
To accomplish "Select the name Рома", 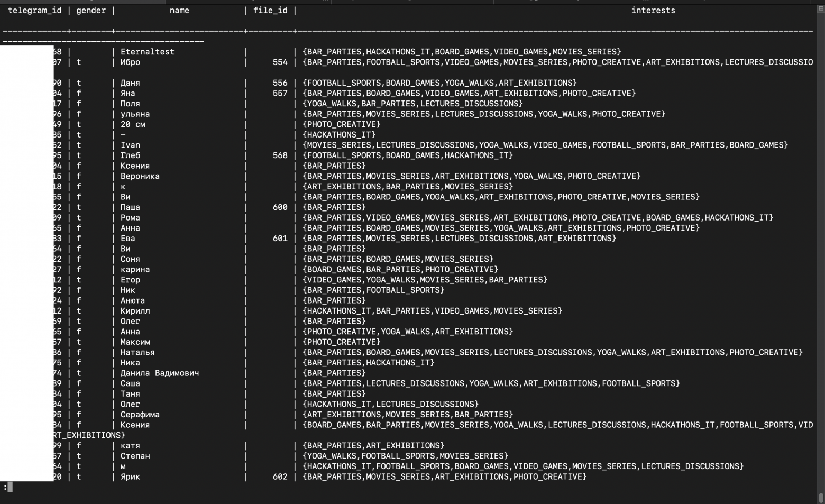I will (130, 218).
